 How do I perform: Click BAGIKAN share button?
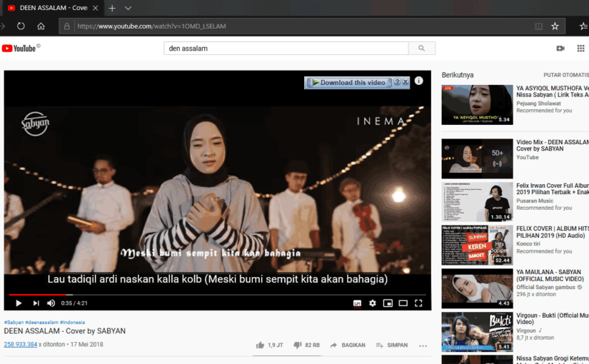coord(348,345)
